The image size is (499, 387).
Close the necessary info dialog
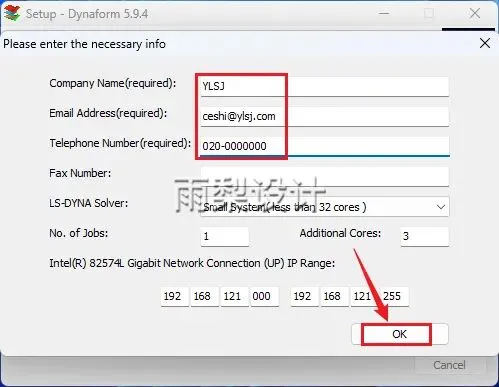click(x=485, y=43)
